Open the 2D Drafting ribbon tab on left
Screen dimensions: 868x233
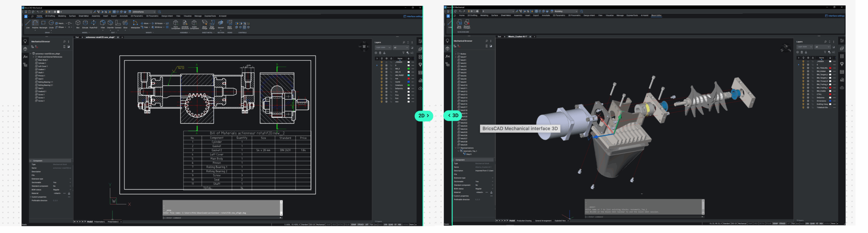pos(50,16)
